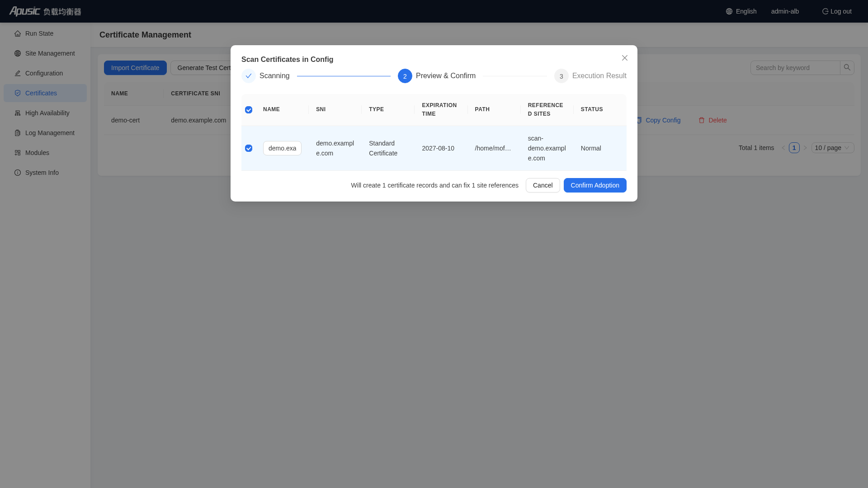
Task: Open Configuration menu item
Action: click(x=45, y=73)
